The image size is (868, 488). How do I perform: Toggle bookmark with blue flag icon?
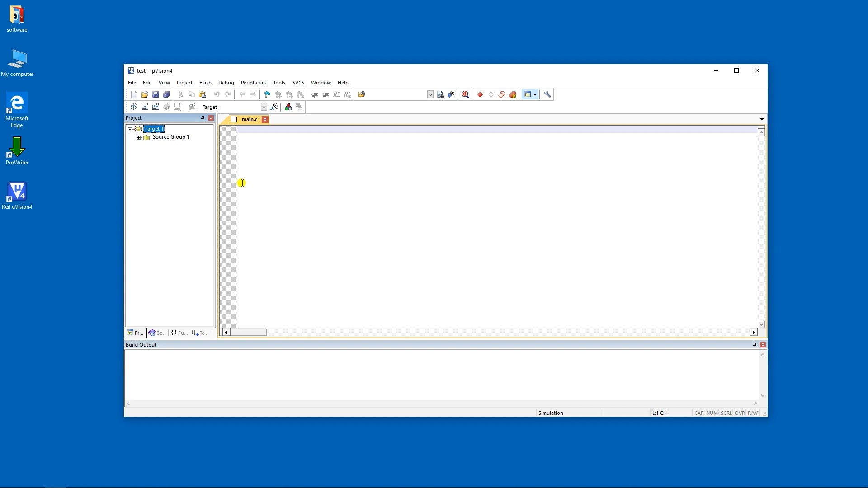[x=267, y=94]
